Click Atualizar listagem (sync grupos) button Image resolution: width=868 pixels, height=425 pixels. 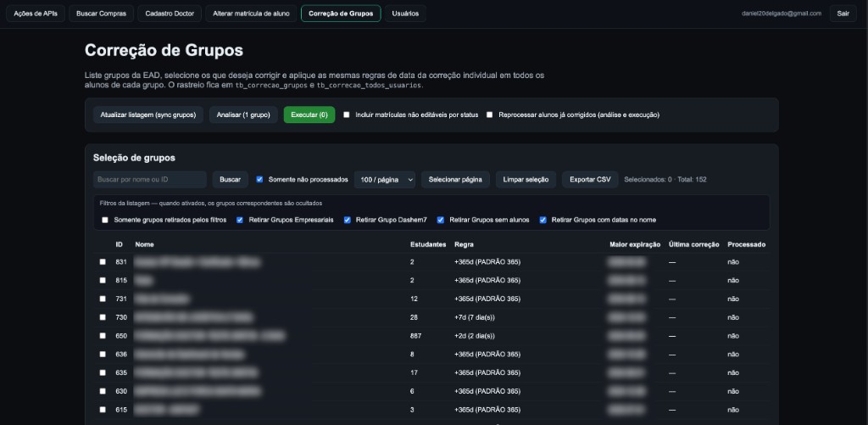148,115
